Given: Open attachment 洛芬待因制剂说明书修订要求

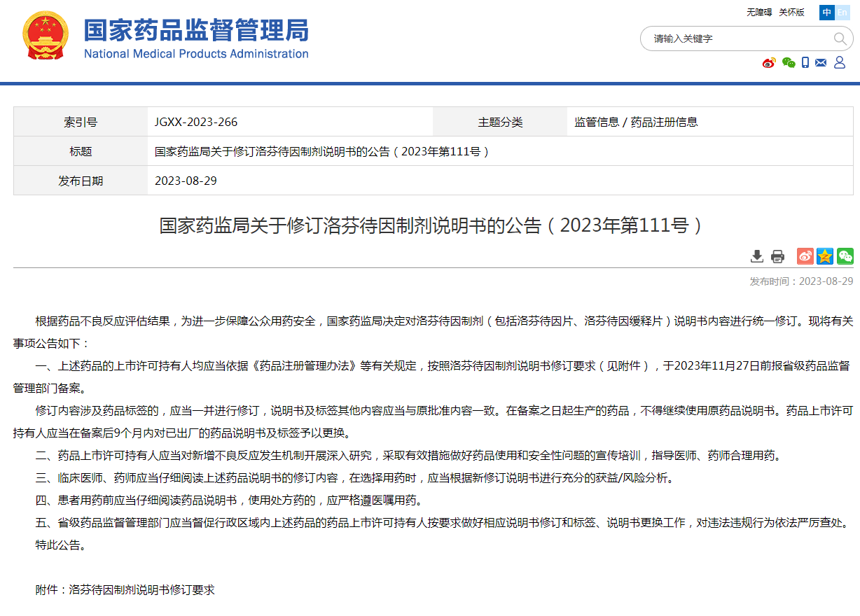Looking at the screenshot, I should tap(141, 589).
